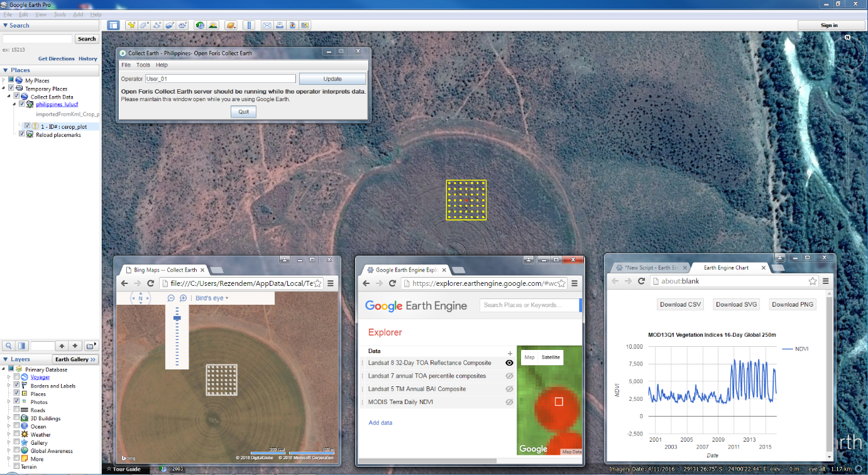Switch to the New Script Earth Engine tab

click(646, 268)
